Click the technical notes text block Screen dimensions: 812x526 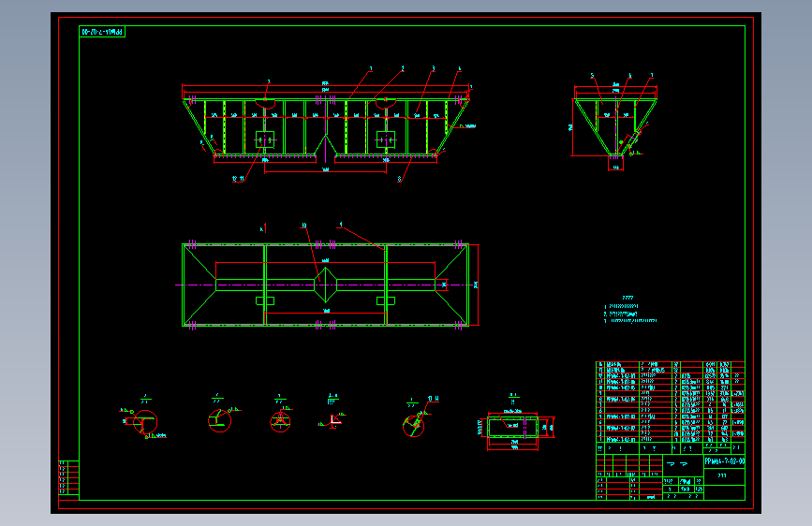click(x=629, y=310)
